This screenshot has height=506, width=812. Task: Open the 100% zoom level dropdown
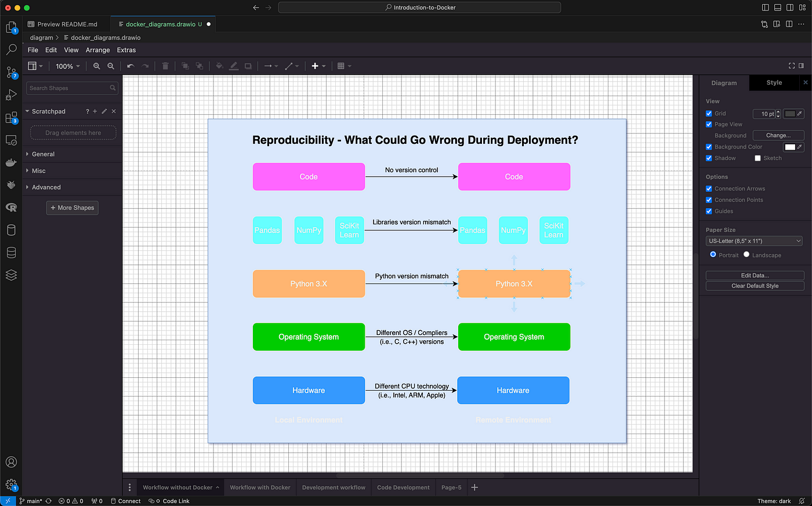click(x=68, y=66)
